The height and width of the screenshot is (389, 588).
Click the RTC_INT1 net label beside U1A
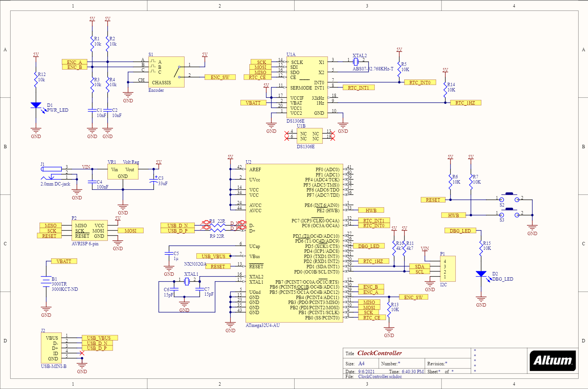point(359,88)
